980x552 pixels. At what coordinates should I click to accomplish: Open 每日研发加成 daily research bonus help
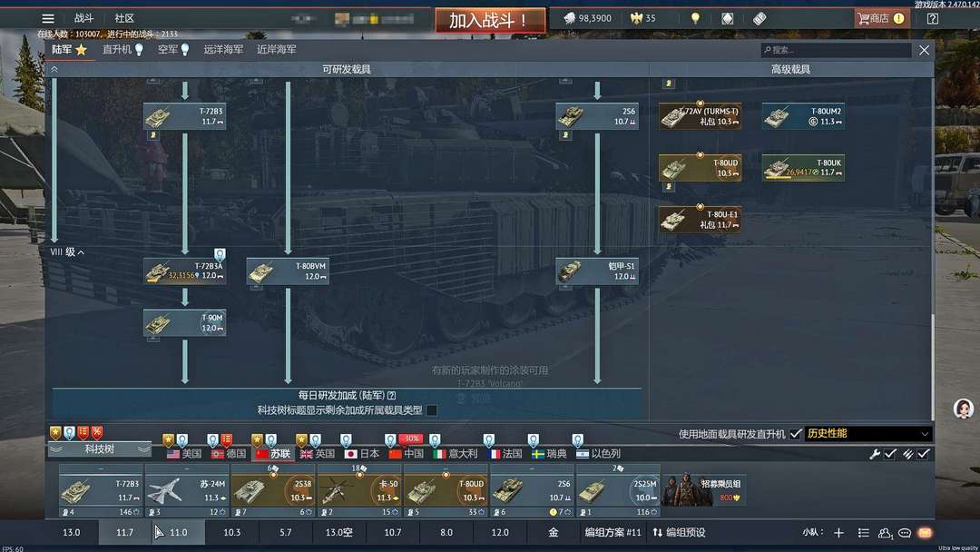click(392, 396)
